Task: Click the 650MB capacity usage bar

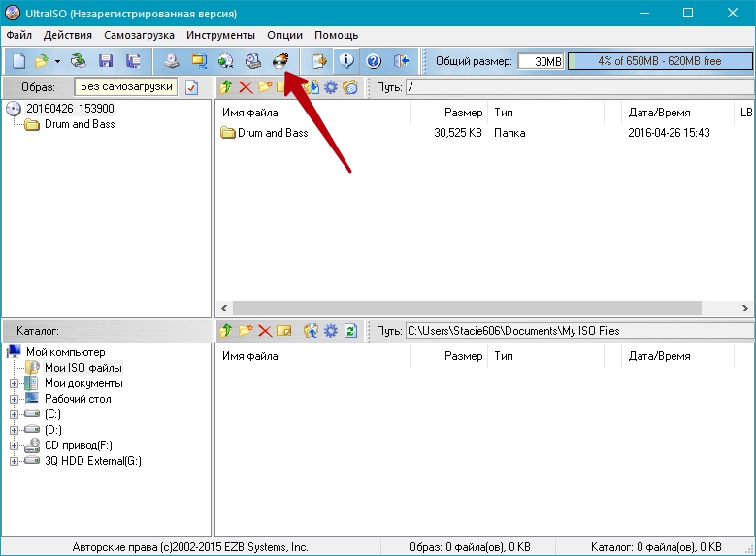Action: click(659, 61)
